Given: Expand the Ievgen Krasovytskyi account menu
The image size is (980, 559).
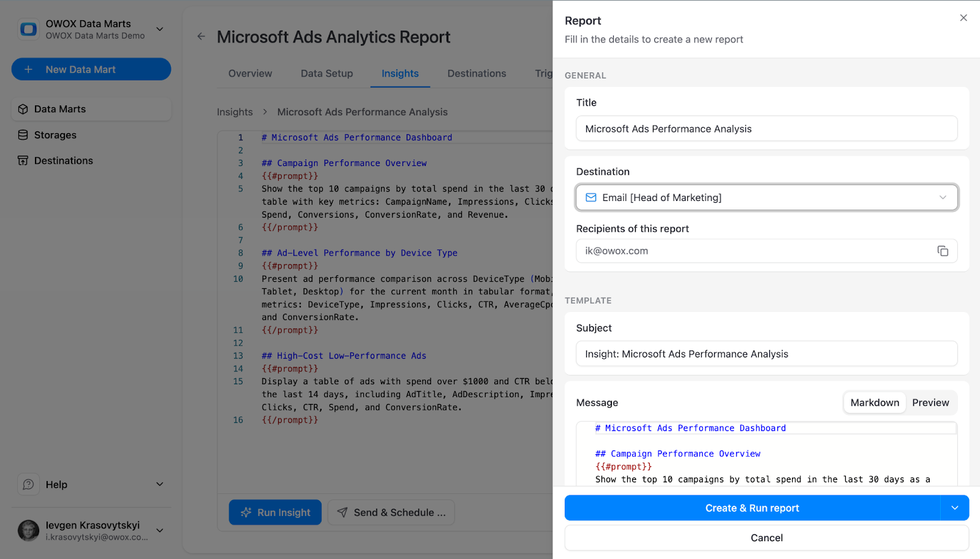Looking at the screenshot, I should pyautogui.click(x=159, y=530).
